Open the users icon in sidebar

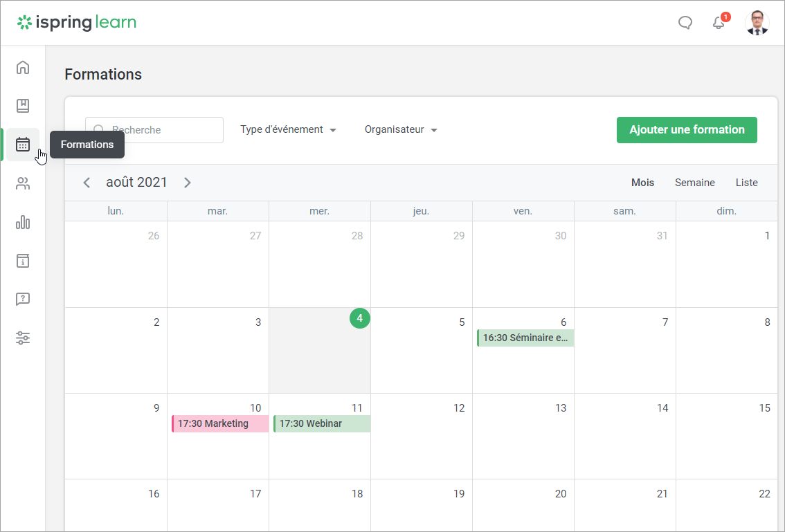click(x=23, y=183)
